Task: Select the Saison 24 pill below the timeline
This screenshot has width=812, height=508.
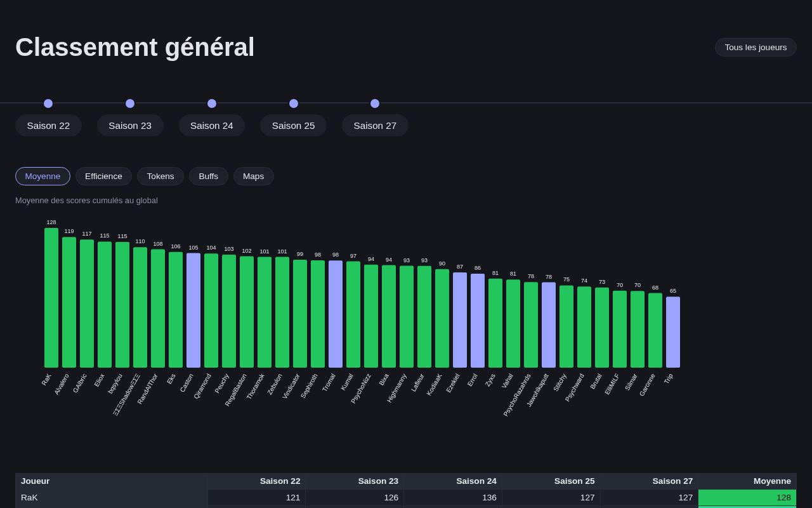Action: [x=212, y=126]
